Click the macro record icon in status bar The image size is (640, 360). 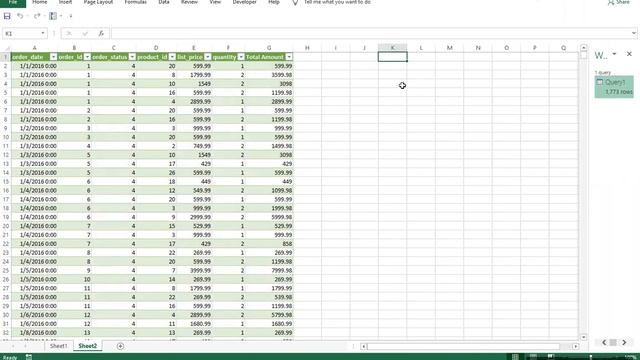point(29,357)
